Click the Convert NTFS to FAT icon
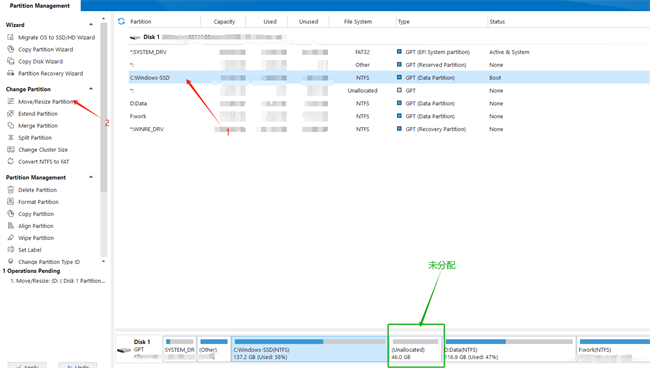 click(x=11, y=162)
